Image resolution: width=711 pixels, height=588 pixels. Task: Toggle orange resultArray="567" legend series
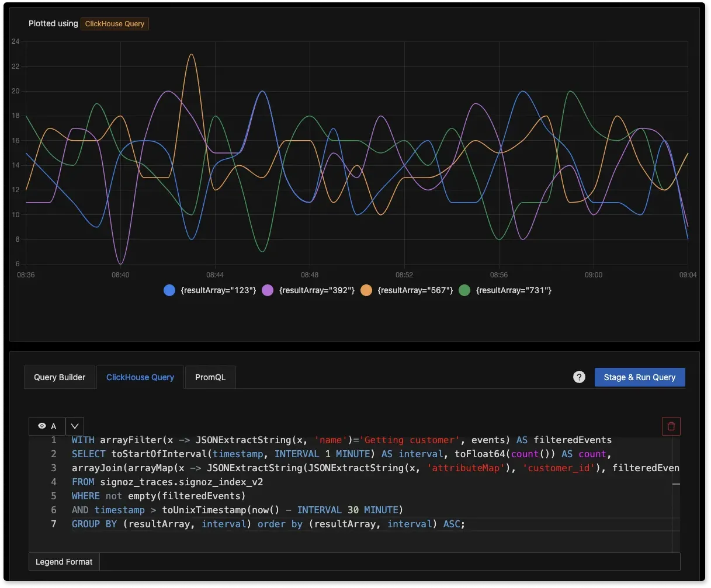tap(407, 290)
